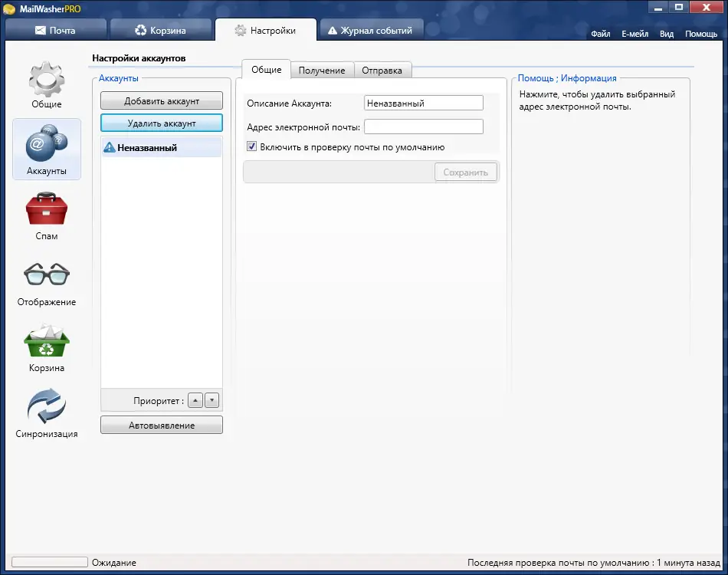The width and height of the screenshot is (728, 575).
Task: Click the Помощь ; Информация panel title
Action: click(567, 78)
